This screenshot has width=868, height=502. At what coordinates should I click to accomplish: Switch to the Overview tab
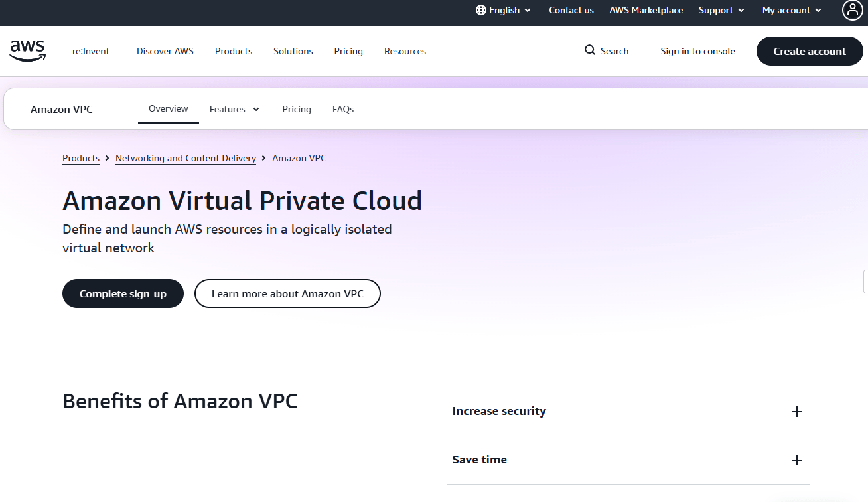click(x=169, y=108)
